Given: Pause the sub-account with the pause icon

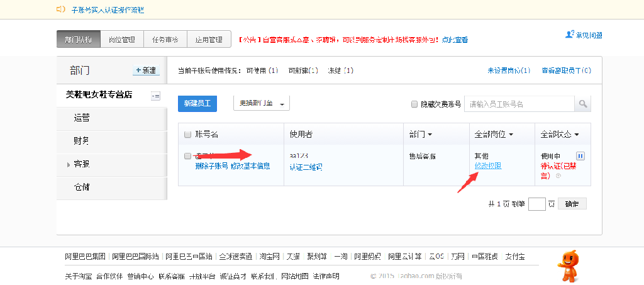Looking at the screenshot, I should [580, 156].
